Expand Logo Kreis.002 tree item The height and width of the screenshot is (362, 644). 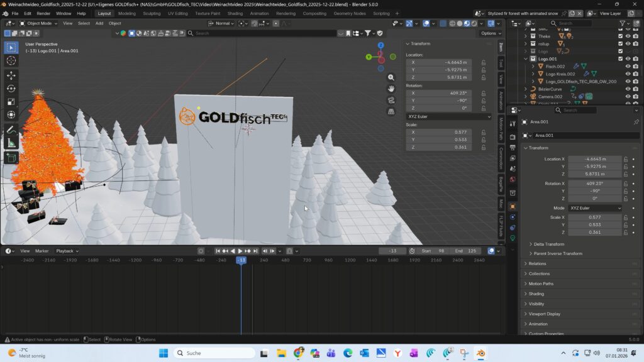click(x=533, y=74)
